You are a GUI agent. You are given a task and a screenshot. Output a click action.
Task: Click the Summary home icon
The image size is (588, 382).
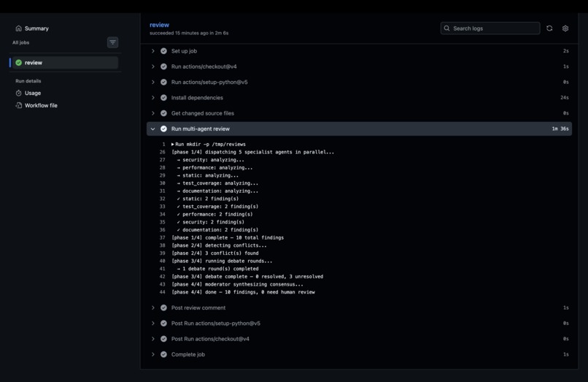click(18, 28)
